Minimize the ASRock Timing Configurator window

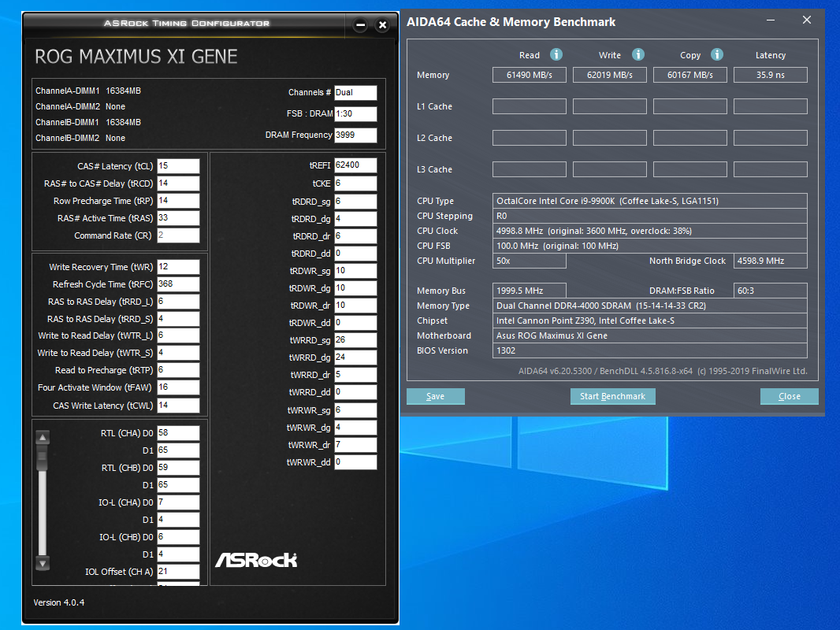click(361, 24)
